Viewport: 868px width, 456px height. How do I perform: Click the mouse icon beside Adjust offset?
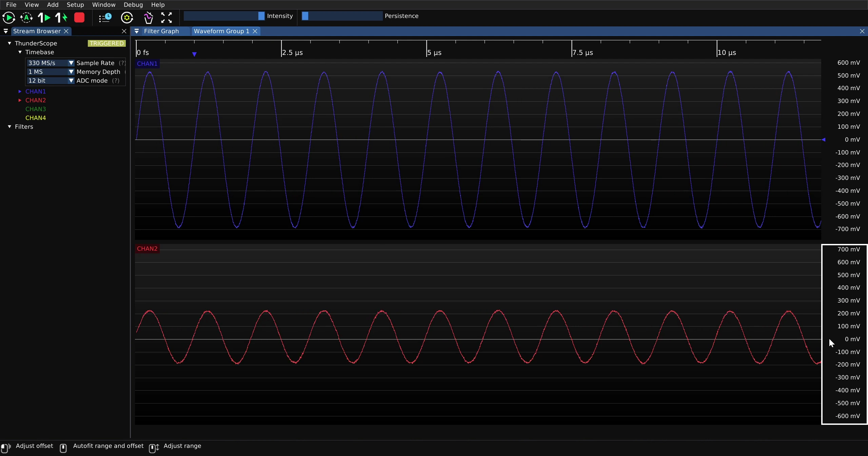coord(6,448)
